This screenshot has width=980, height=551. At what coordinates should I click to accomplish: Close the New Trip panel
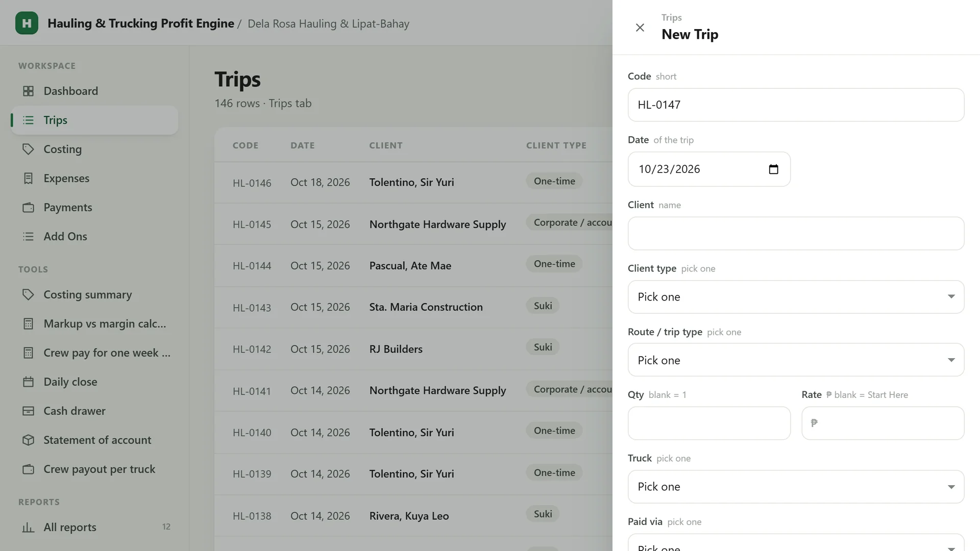640,28
